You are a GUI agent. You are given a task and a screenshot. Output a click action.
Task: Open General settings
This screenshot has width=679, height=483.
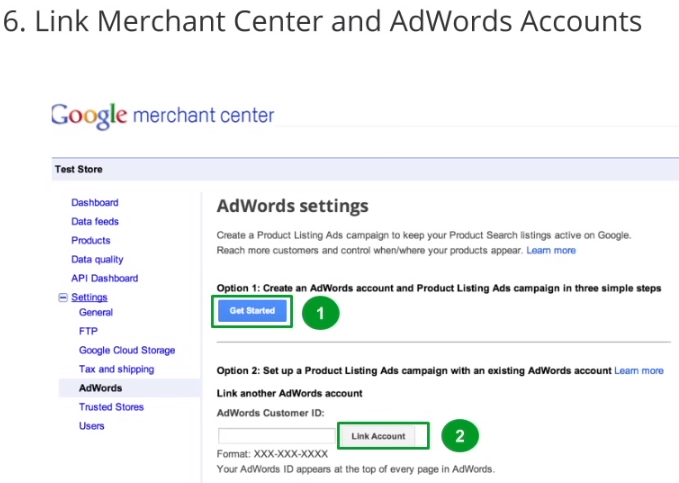click(x=96, y=312)
